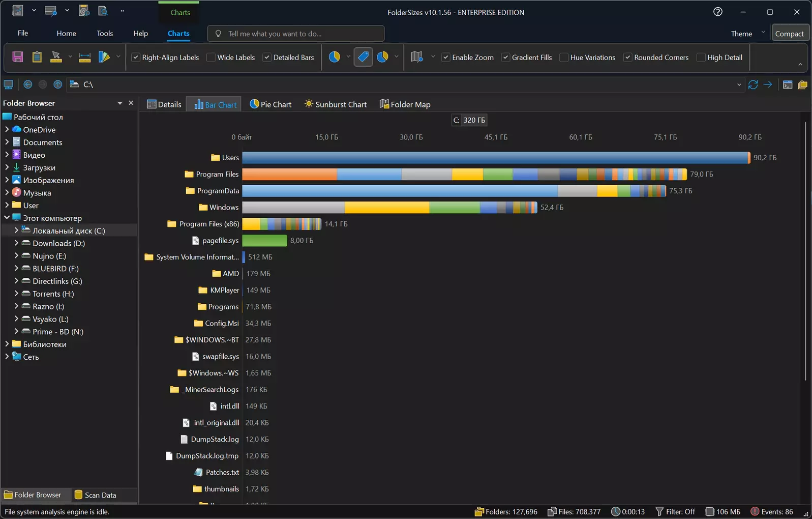Open the C:\ path dropdown arrow

pyautogui.click(x=739, y=84)
